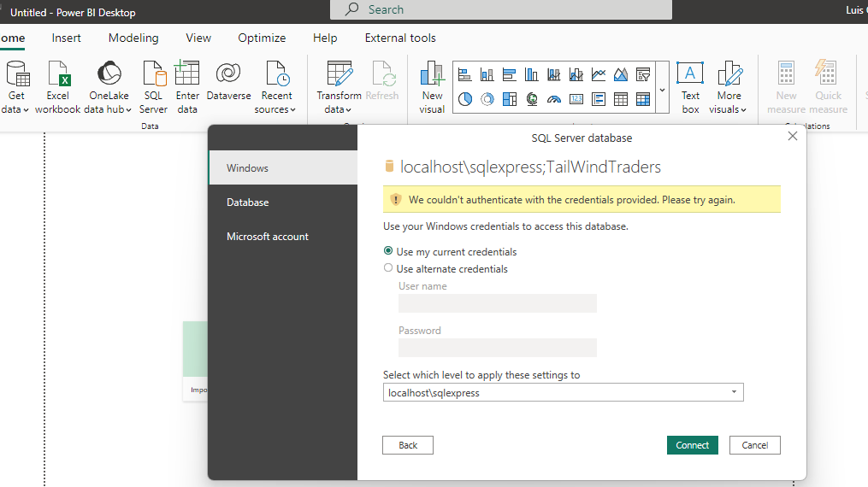Select the stacked bar chart visual
The width and height of the screenshot is (868, 487).
[465, 74]
